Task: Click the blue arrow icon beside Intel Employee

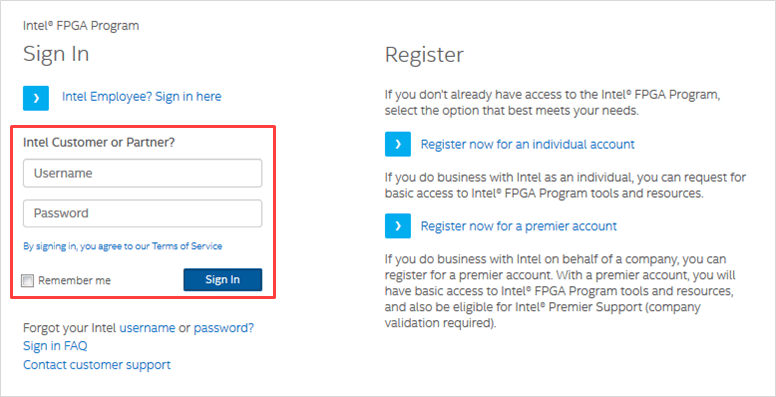Action: (x=36, y=98)
